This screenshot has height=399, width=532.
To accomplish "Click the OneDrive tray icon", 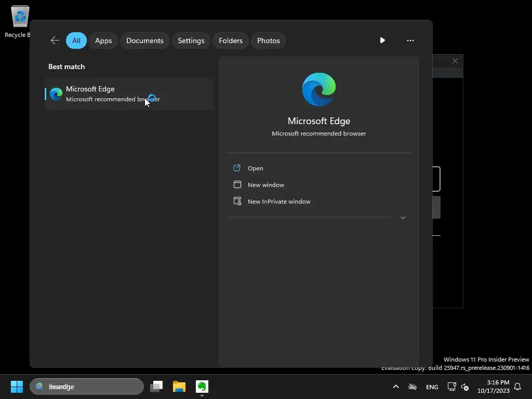I will pyautogui.click(x=413, y=387).
